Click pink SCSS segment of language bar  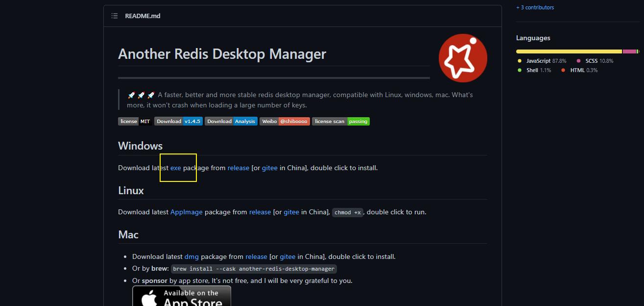tap(629, 51)
